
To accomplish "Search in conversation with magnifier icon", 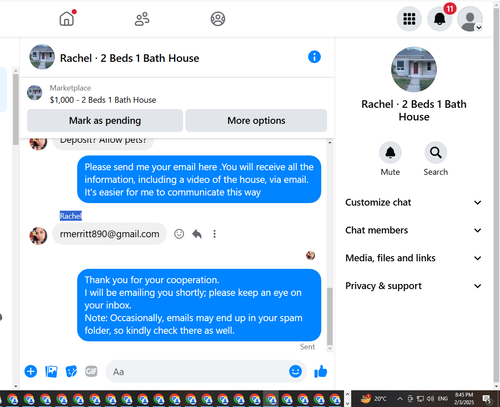I will [436, 153].
